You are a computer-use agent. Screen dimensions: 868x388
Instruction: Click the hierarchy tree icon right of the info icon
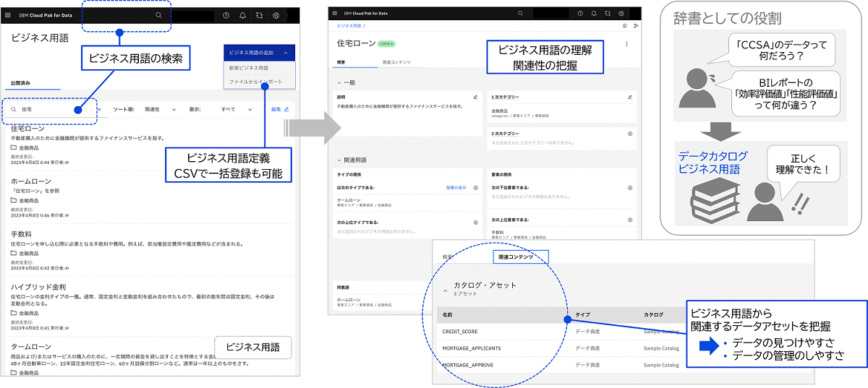[x=635, y=25]
